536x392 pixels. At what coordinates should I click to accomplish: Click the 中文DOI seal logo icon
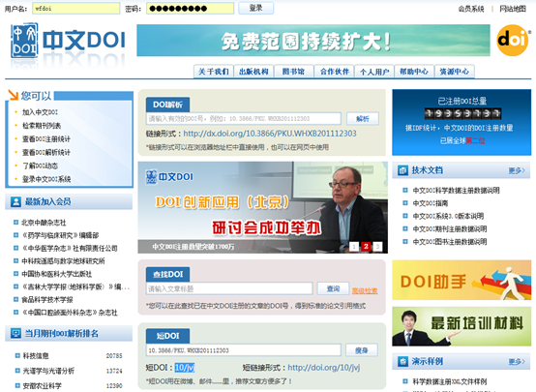[24, 41]
